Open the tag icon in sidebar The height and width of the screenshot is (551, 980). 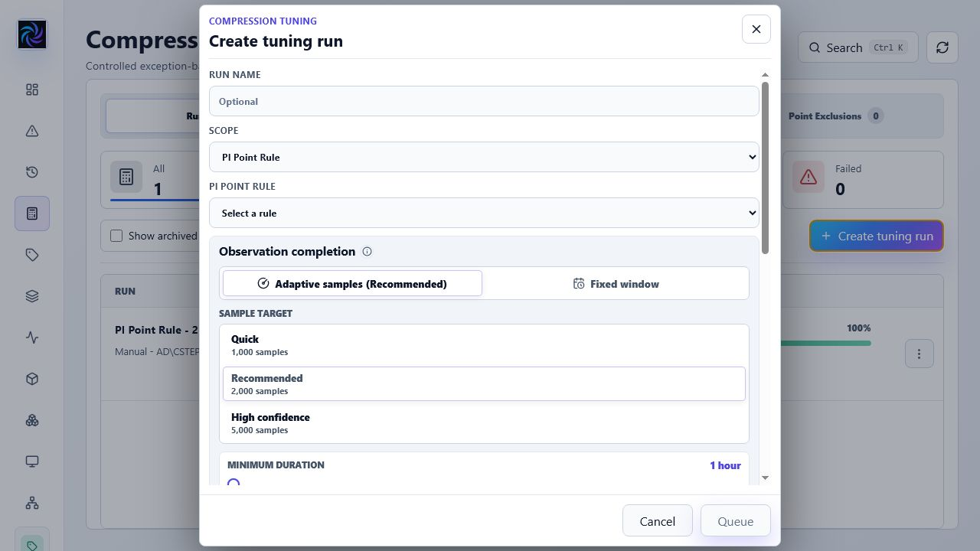pyautogui.click(x=32, y=255)
